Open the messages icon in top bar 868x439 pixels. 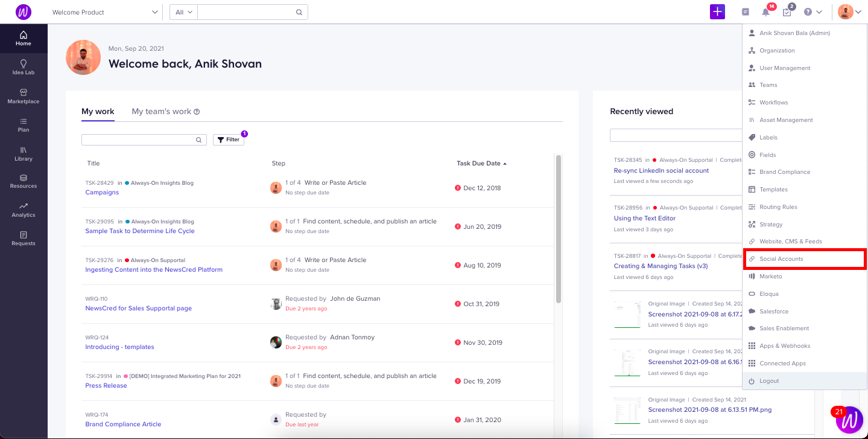pos(746,12)
